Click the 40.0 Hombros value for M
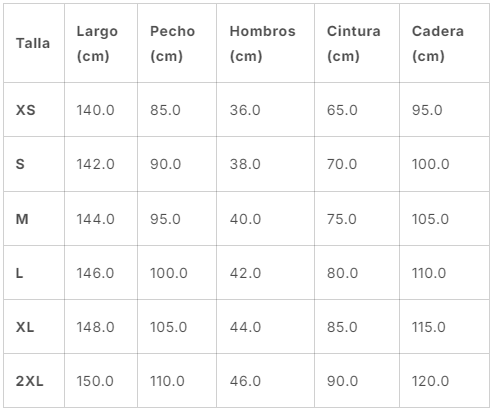 tap(245, 219)
